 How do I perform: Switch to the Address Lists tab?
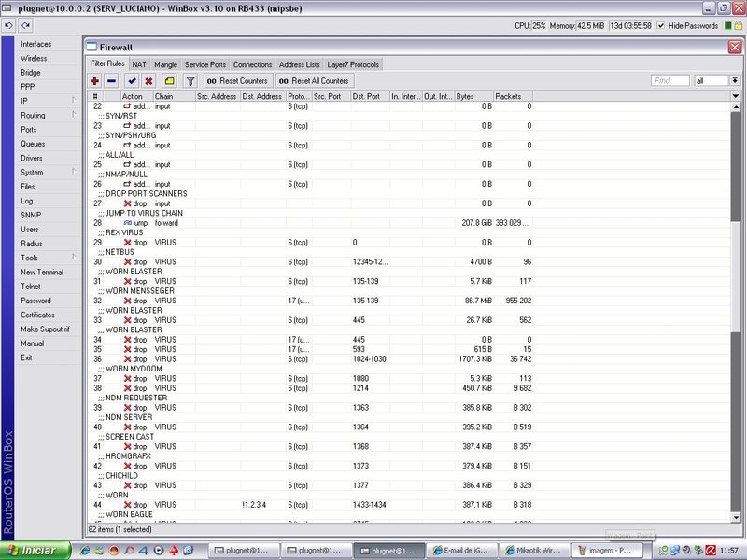coord(300,64)
